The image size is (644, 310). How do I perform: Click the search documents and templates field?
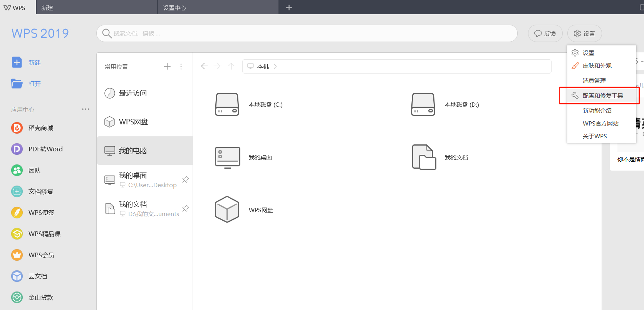(307, 34)
